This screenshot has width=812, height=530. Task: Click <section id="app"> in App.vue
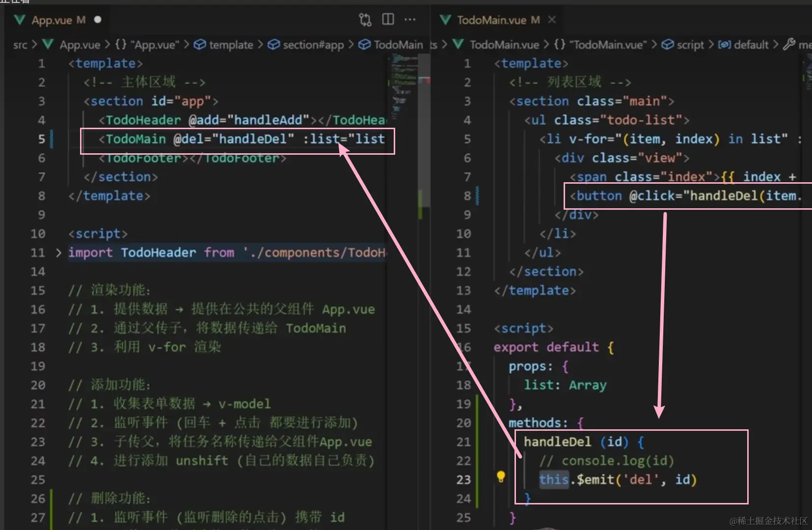151,101
